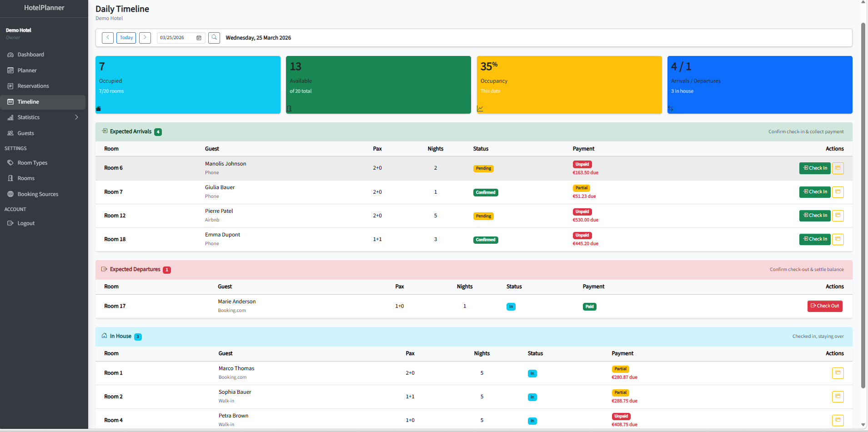Image resolution: width=868 pixels, height=432 pixels.
Task: Click the Expected Arrivals header icon
Action: coord(105,131)
